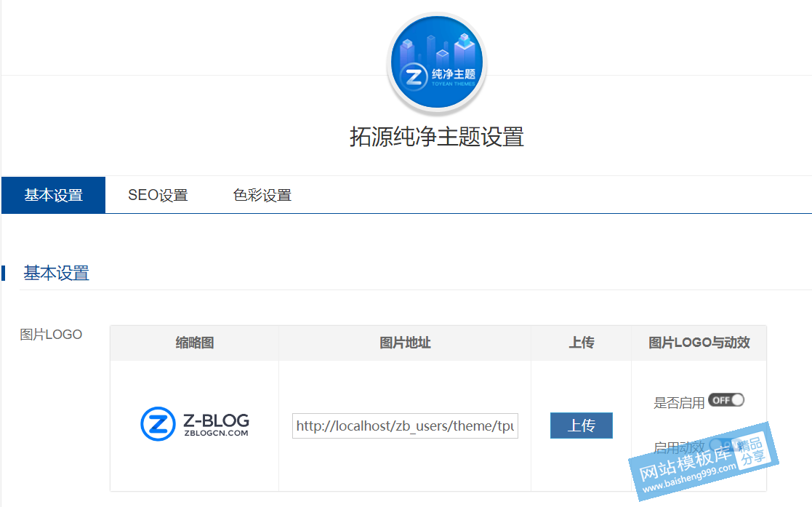
Task: Click the 是否启用 label text
Action: tap(679, 403)
